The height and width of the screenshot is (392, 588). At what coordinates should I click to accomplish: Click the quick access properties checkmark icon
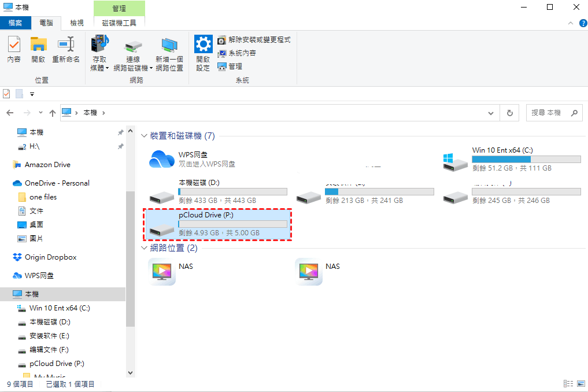click(x=6, y=94)
